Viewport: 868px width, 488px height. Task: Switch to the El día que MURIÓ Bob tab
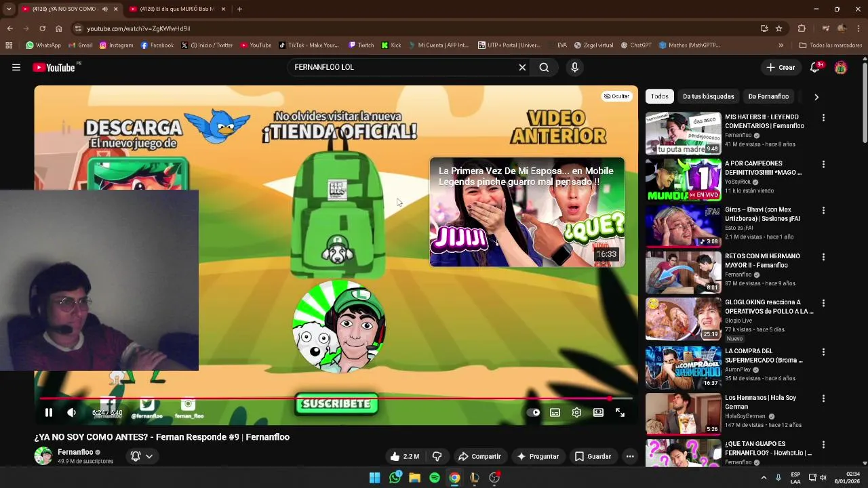click(x=175, y=9)
